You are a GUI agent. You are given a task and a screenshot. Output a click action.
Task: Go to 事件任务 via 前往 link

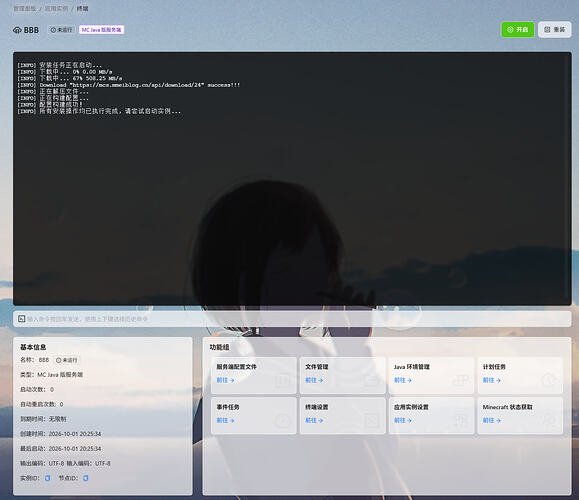pos(225,420)
